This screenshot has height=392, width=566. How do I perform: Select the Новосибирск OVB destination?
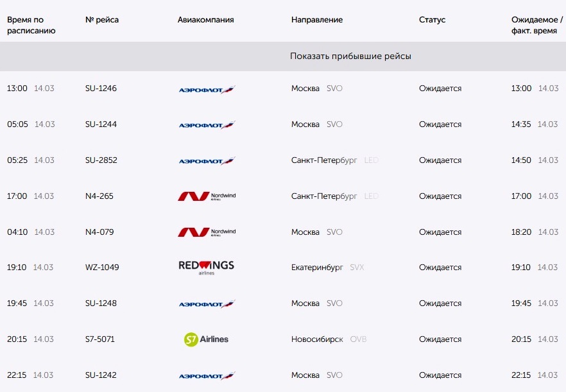[329, 339]
